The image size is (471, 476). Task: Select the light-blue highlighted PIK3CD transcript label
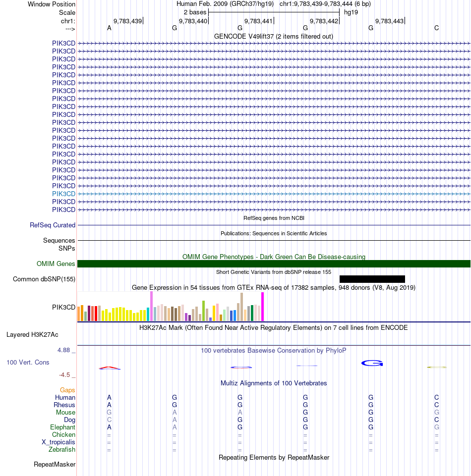pyautogui.click(x=63, y=194)
